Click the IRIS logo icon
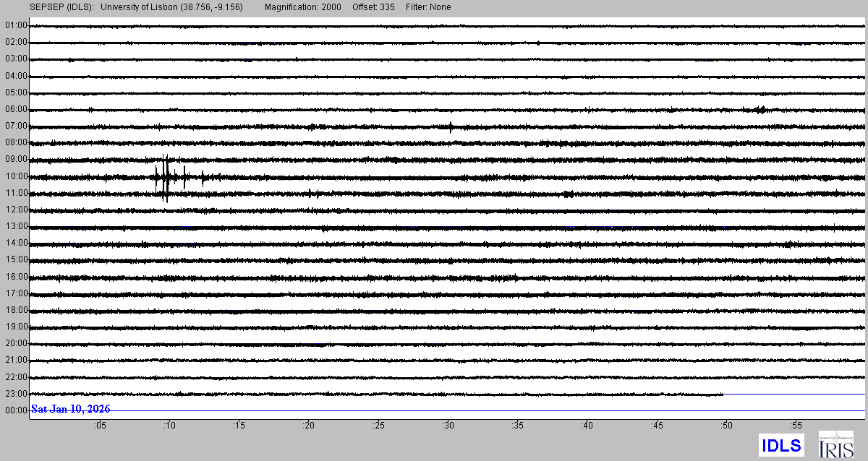 pyautogui.click(x=835, y=444)
